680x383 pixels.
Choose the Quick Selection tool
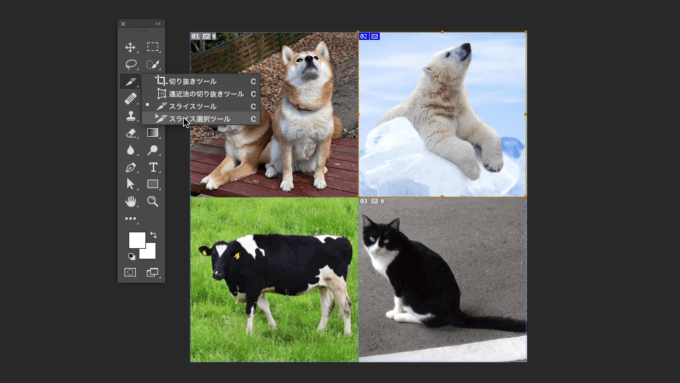(153, 64)
